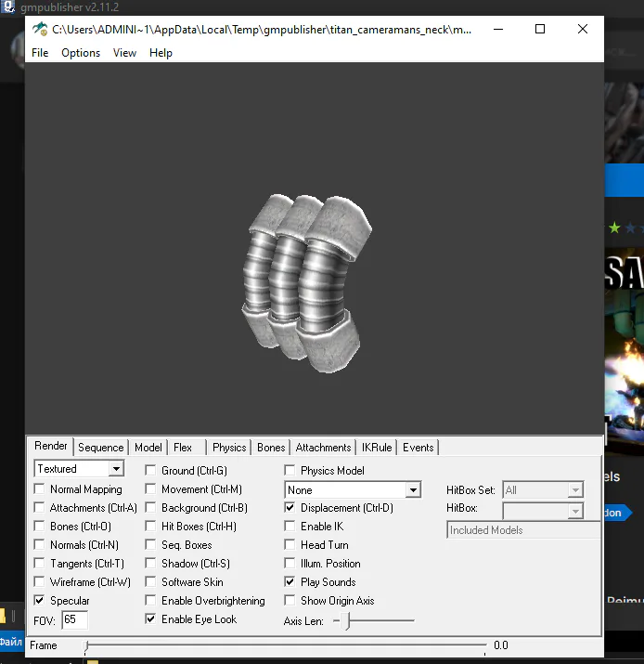644x664 pixels.
Task: Click the gmpublisher window icon
Action: pyautogui.click(x=8, y=7)
